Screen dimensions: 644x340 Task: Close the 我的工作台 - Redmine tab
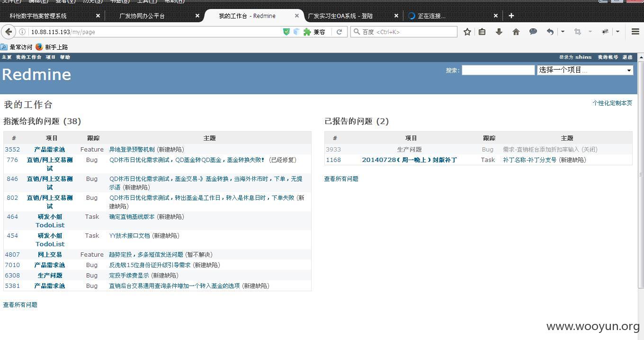click(297, 16)
